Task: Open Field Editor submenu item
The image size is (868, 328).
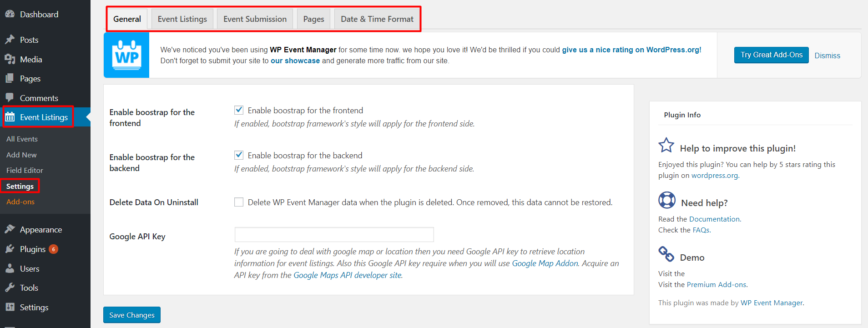Action: 25,170
